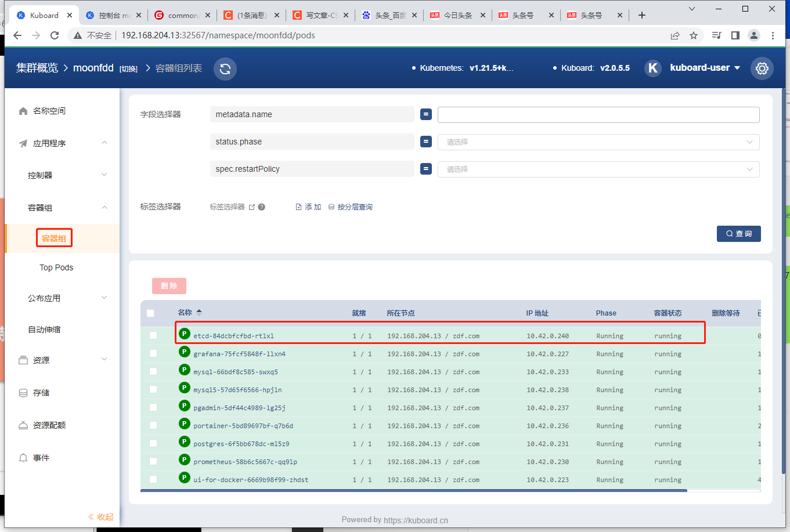Select the 容器组 item in sidebar
The width and height of the screenshot is (790, 532).
pyautogui.click(x=54, y=238)
